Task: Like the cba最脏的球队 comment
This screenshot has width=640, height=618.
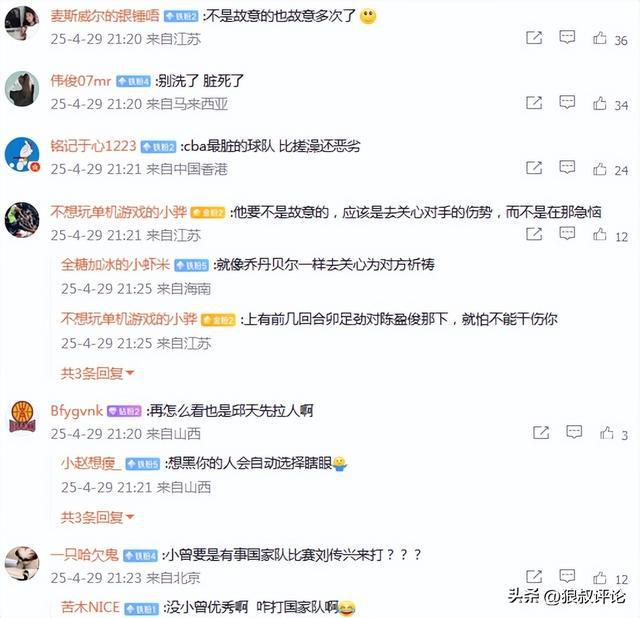Action: click(600, 168)
